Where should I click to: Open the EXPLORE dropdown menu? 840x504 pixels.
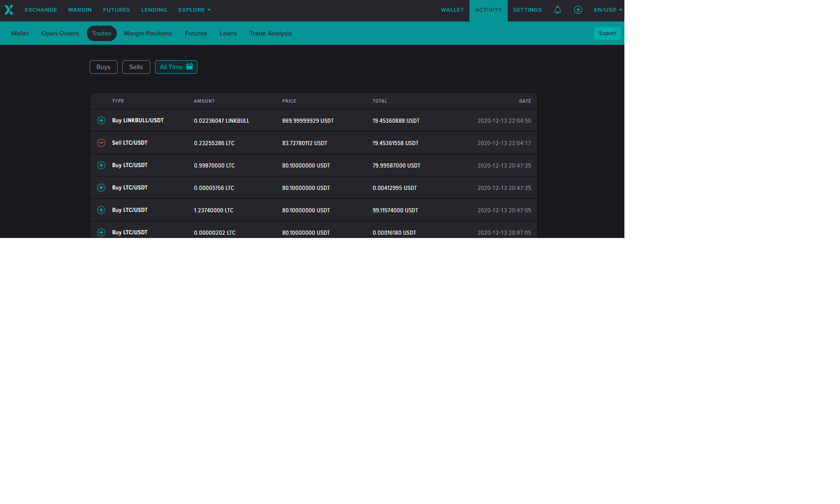coord(195,10)
